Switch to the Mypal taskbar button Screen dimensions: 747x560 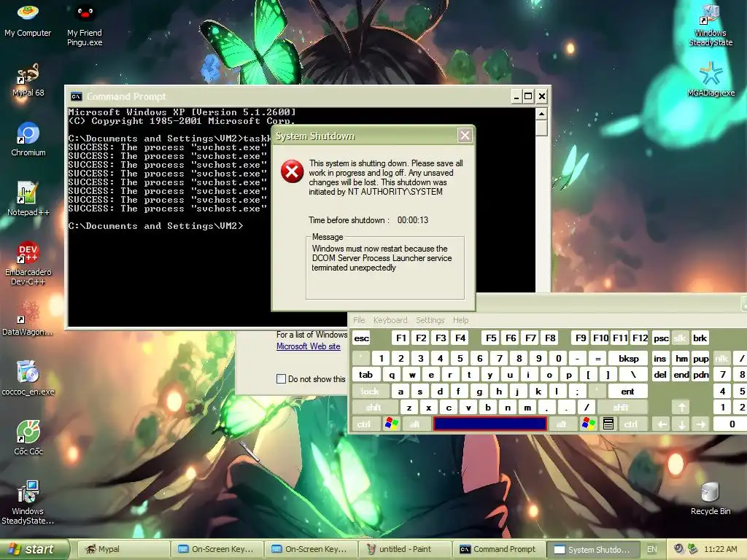123,549
